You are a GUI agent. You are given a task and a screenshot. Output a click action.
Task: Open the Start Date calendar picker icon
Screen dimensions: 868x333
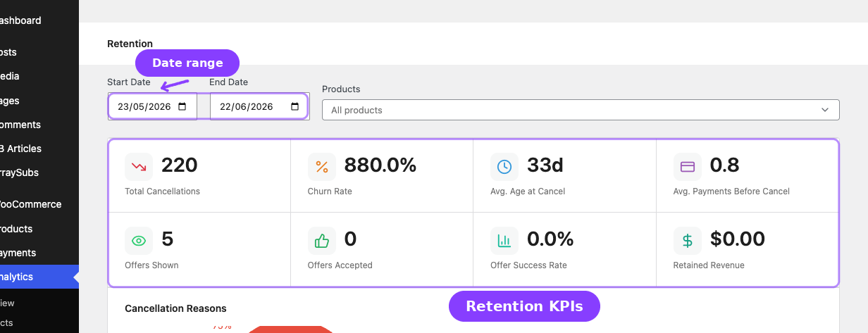182,107
